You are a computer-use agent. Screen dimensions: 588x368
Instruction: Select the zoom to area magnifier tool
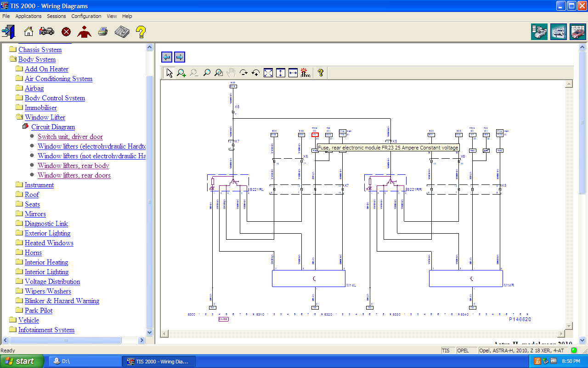pyautogui.click(x=219, y=73)
